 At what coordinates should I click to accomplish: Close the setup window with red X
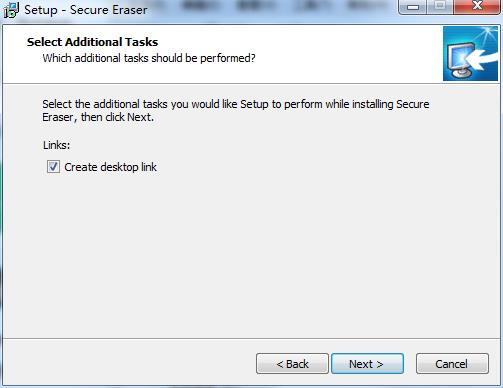pos(477,6)
